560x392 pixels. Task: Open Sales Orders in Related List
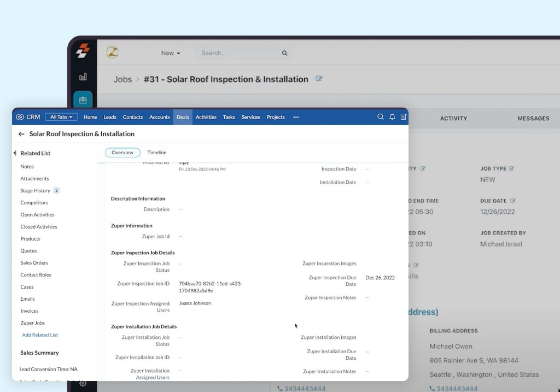[x=34, y=263]
